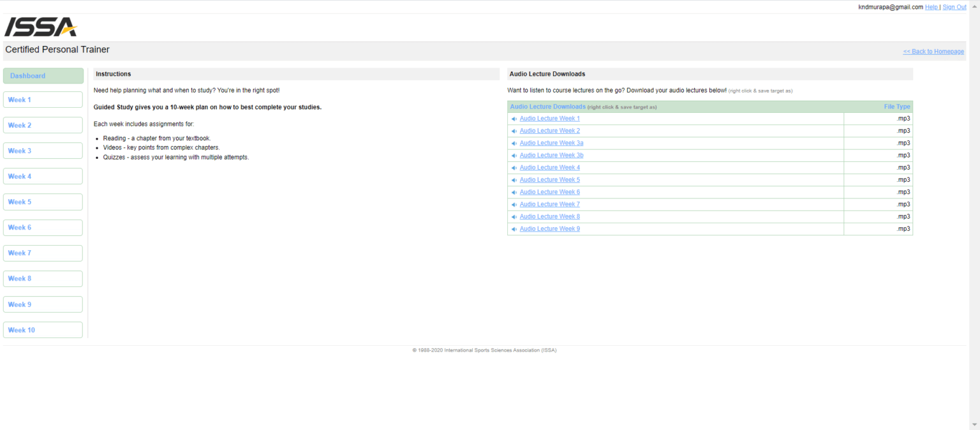The width and height of the screenshot is (980, 430).
Task: Open Audio Lecture Week 5 link
Action: (x=549, y=180)
